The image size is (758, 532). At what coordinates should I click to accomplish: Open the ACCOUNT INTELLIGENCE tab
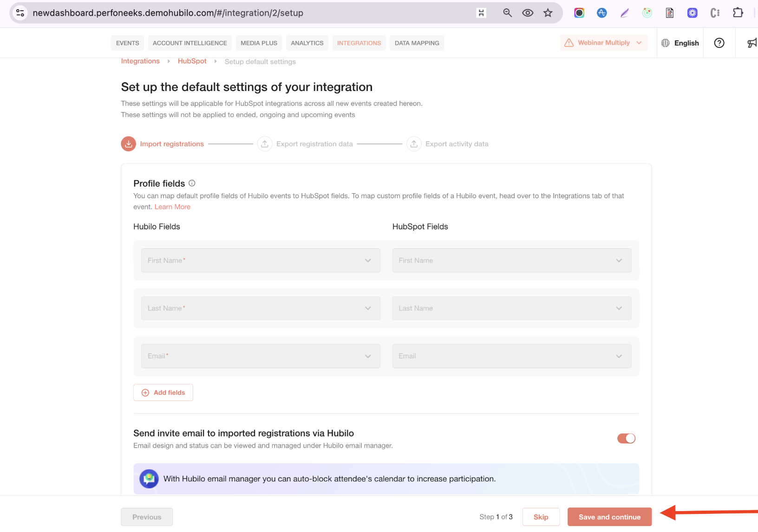(190, 43)
